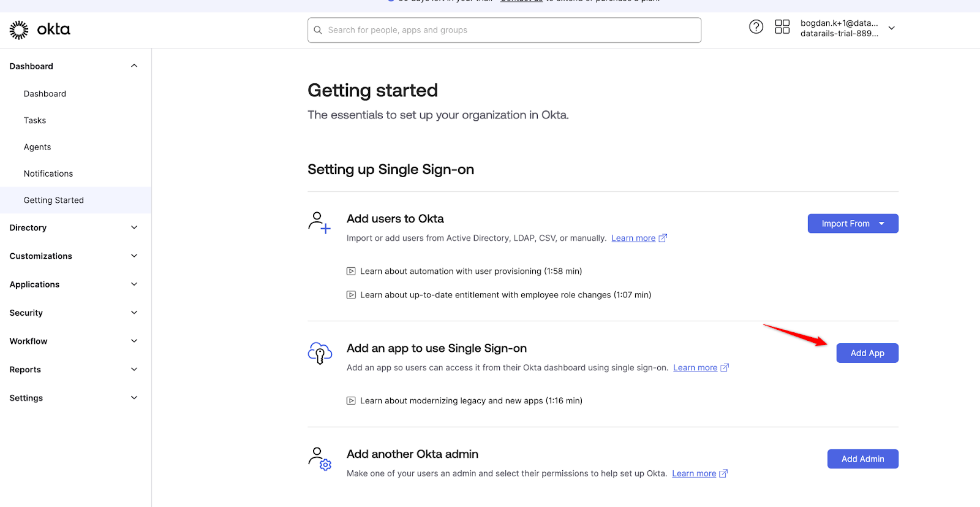Image resolution: width=980 pixels, height=507 pixels.
Task: Open the account dropdown chevron
Action: pyautogui.click(x=892, y=28)
